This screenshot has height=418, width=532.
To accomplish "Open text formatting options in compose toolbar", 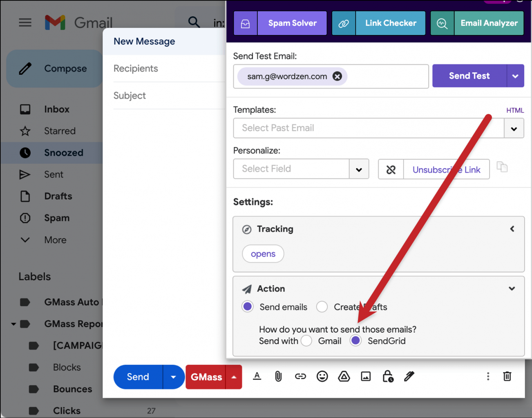I will [x=257, y=376].
